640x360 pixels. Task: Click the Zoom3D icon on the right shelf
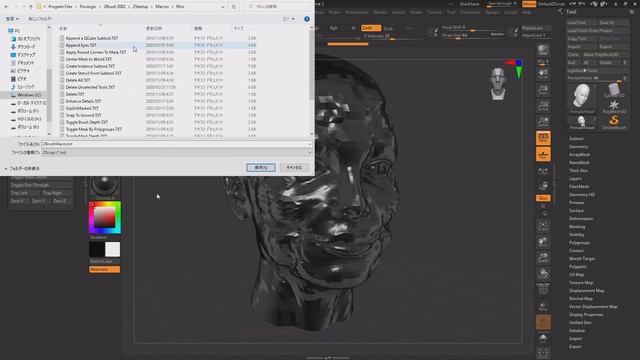pyautogui.click(x=543, y=258)
